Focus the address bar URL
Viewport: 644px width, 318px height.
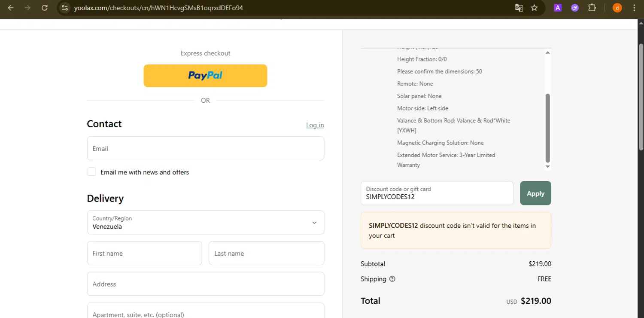pos(158,8)
